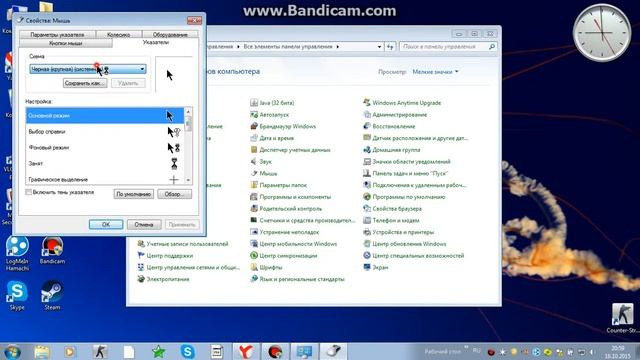Expand Мелкие значки view dropdown
Image resolution: width=640 pixels, height=360 pixels.
pyautogui.click(x=436, y=72)
